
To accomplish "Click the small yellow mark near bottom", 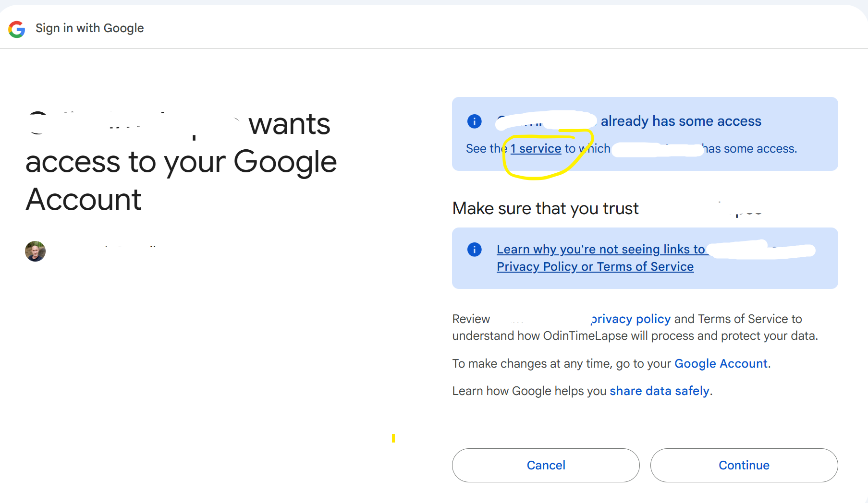I will [x=393, y=438].
